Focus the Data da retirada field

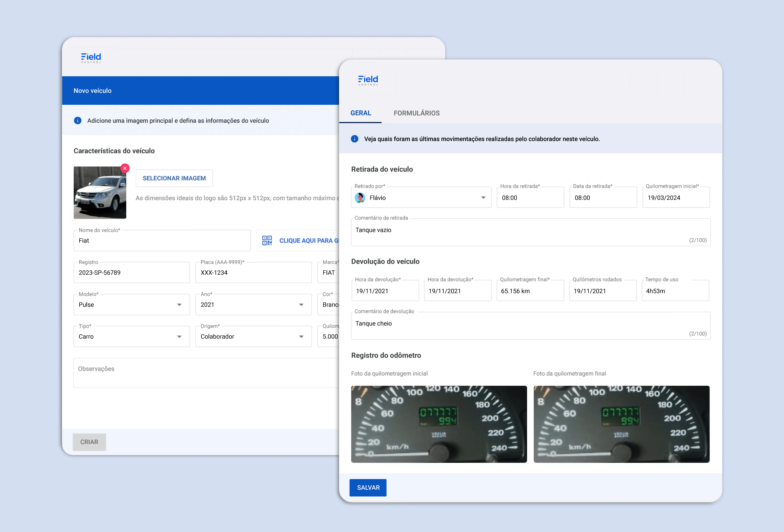point(603,198)
